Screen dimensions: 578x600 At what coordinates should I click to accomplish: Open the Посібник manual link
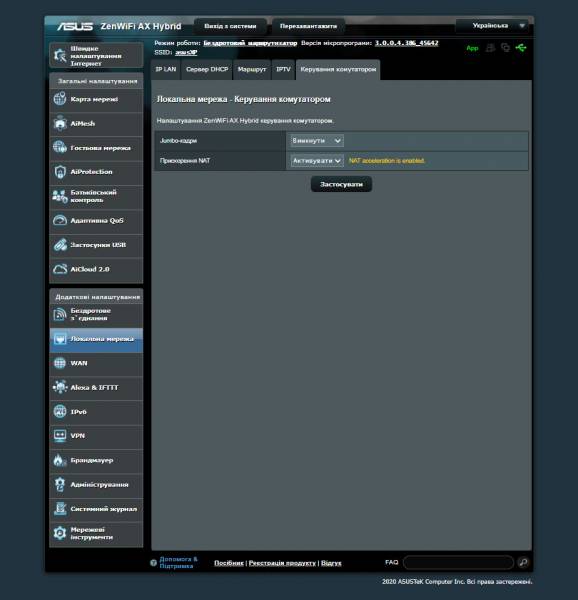tap(229, 563)
